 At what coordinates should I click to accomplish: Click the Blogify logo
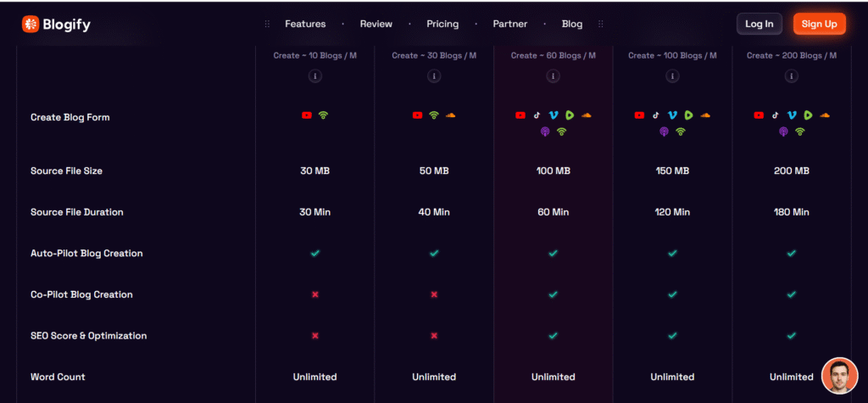pos(56,24)
